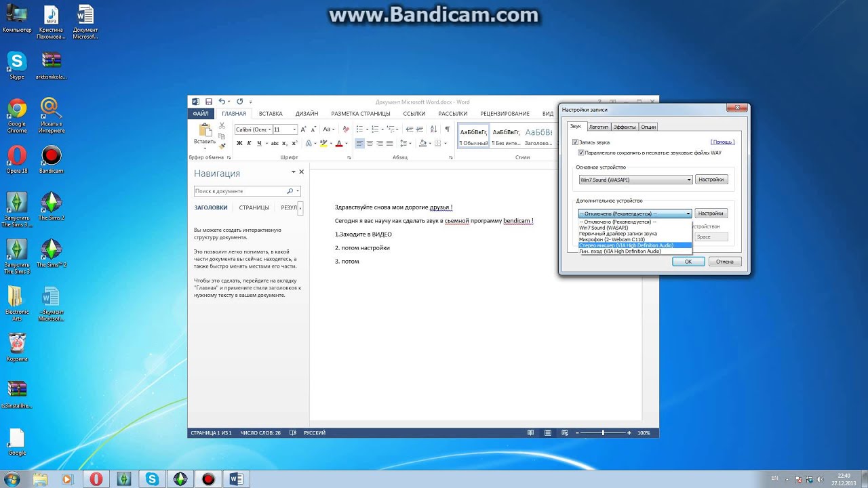This screenshot has height=488, width=868.
Task: Switch to the ВСТАВКА ribbon tab
Action: tap(271, 114)
